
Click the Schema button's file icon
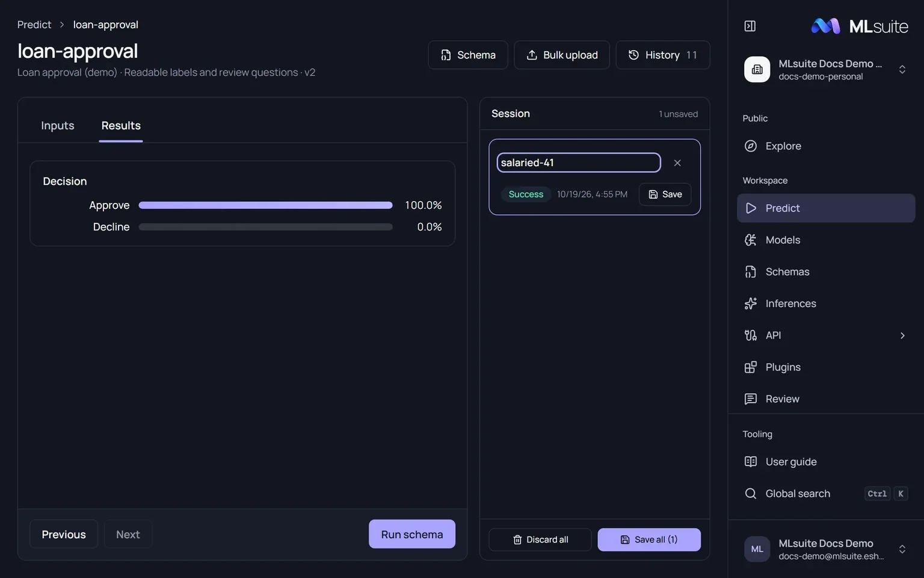[446, 55]
